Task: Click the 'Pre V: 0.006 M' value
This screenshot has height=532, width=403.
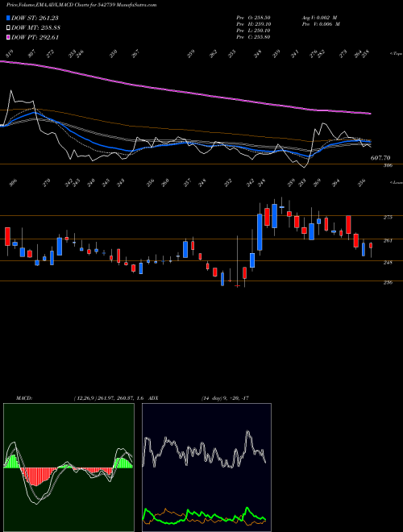Action: pos(321,24)
